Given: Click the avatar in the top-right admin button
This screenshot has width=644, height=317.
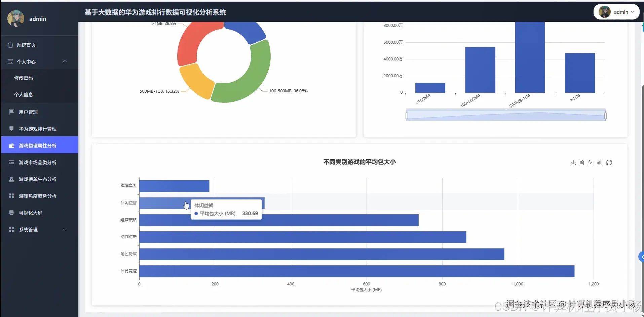Looking at the screenshot, I should [x=605, y=12].
